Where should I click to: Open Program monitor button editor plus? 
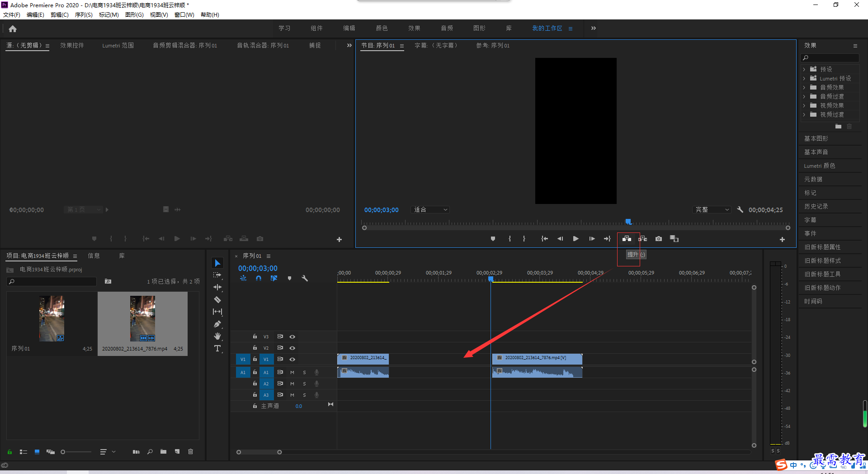tap(782, 239)
